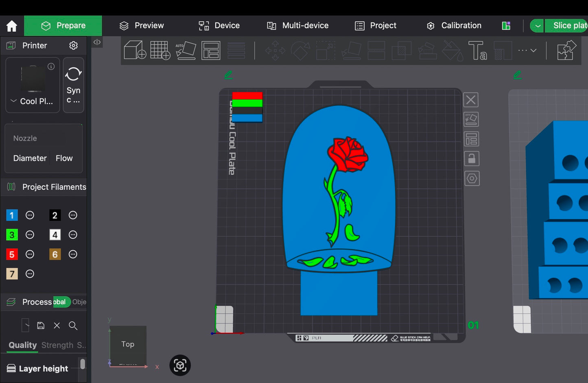The image size is (588, 383).
Task: Select filament 1 blue swatch
Action: coord(12,215)
